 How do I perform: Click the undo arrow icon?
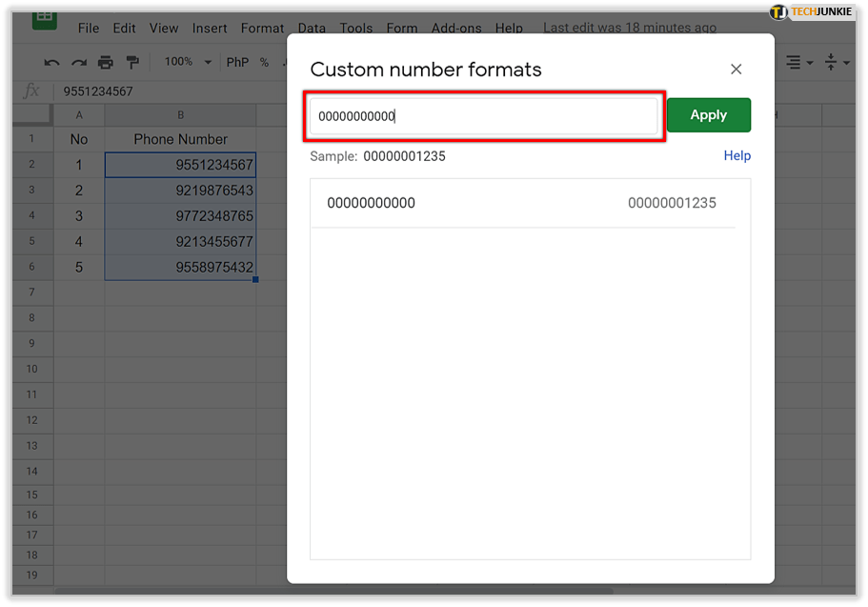coord(51,63)
